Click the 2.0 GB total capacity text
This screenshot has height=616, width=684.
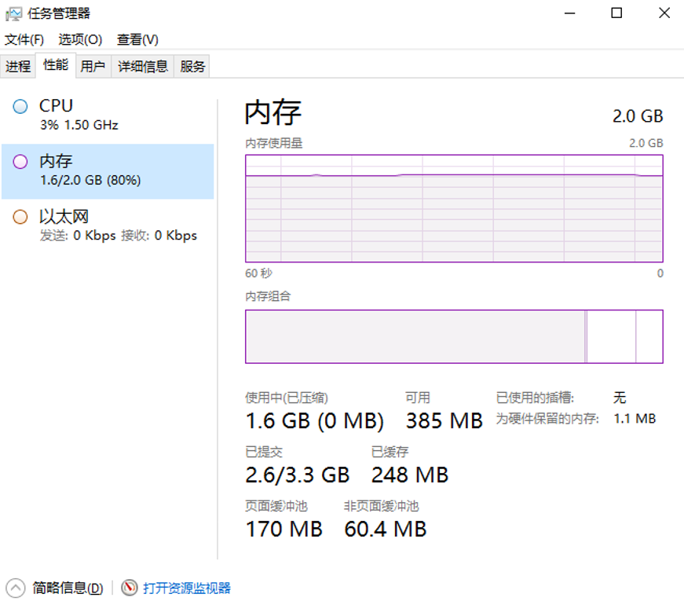coord(638,116)
